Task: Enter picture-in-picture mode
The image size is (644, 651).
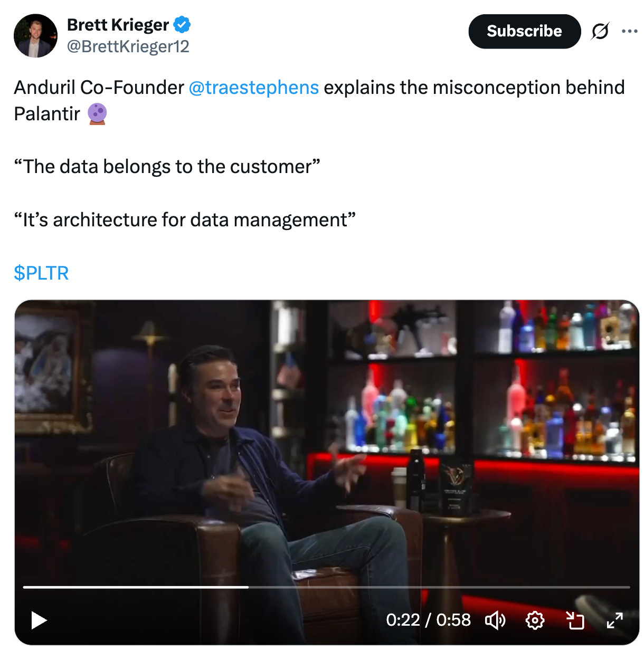Action: click(575, 620)
